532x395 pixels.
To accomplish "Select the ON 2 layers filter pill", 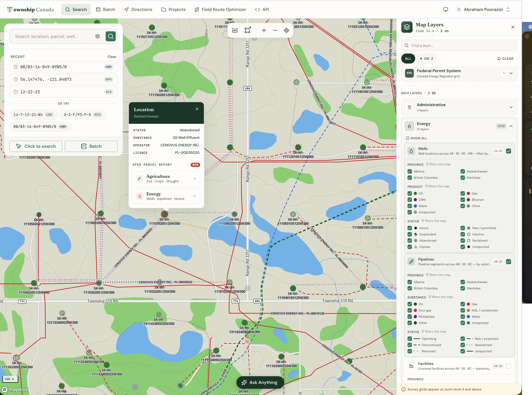I will (426, 59).
